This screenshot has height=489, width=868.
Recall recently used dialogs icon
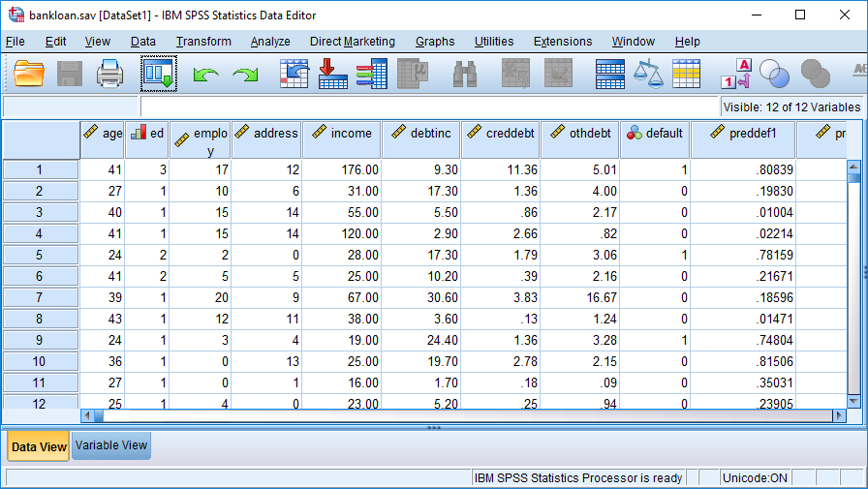159,74
